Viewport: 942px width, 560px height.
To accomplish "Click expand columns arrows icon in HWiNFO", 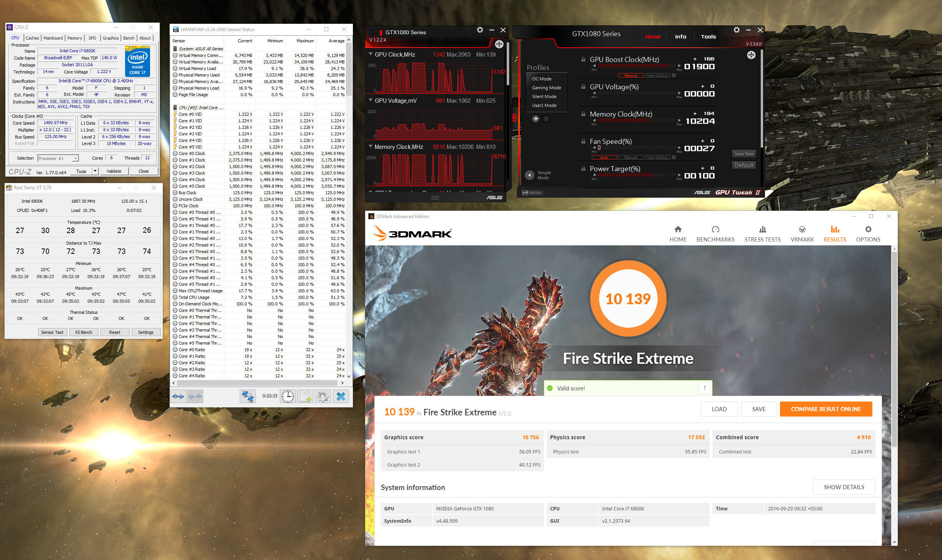I will point(178,396).
